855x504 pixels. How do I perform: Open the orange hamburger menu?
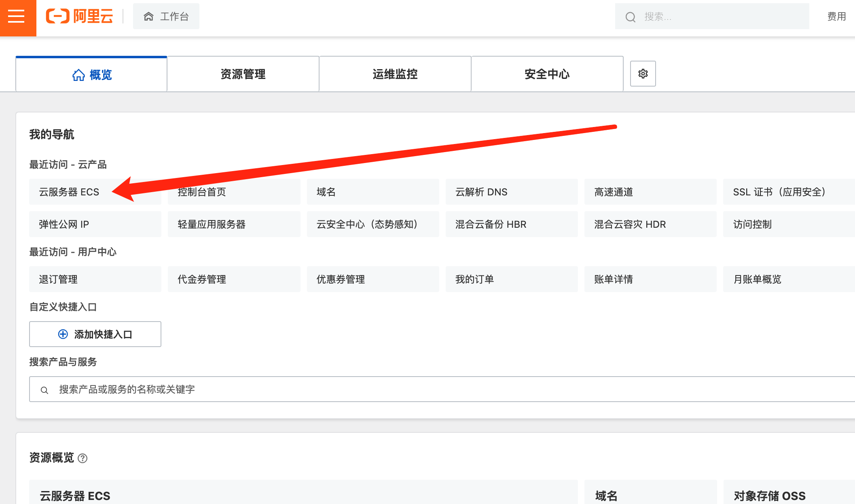tap(18, 18)
